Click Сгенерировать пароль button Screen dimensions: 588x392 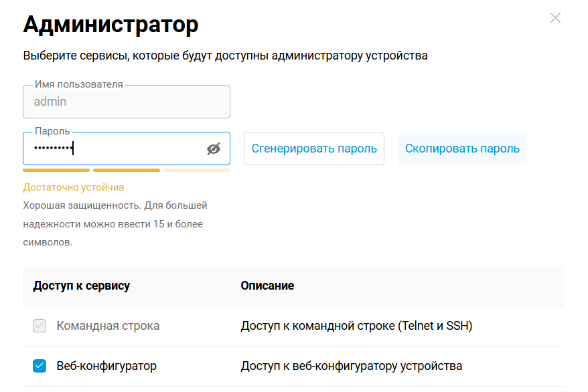[313, 149]
